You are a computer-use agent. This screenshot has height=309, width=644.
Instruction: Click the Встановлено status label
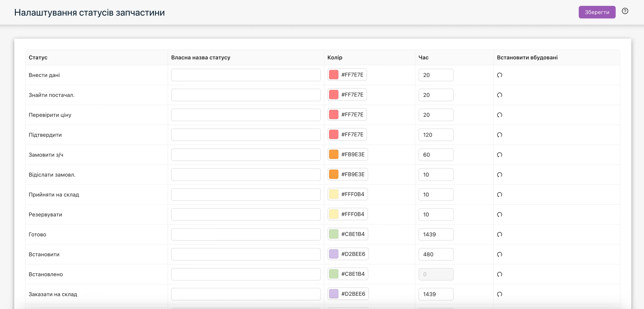tap(46, 274)
